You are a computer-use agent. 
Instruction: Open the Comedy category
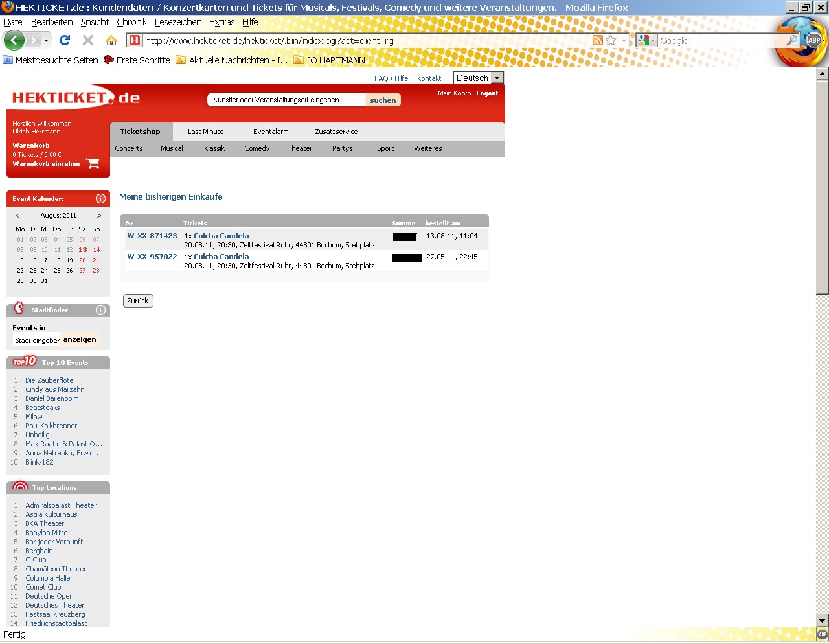click(x=257, y=148)
